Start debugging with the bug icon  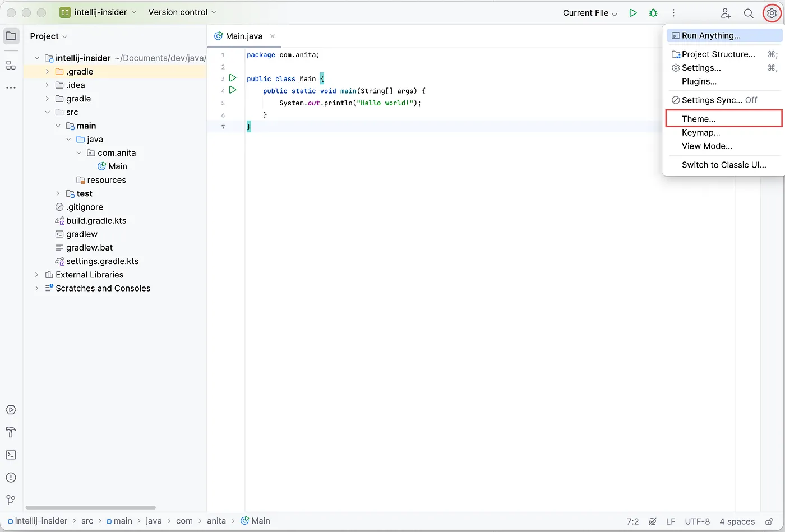[x=653, y=12]
